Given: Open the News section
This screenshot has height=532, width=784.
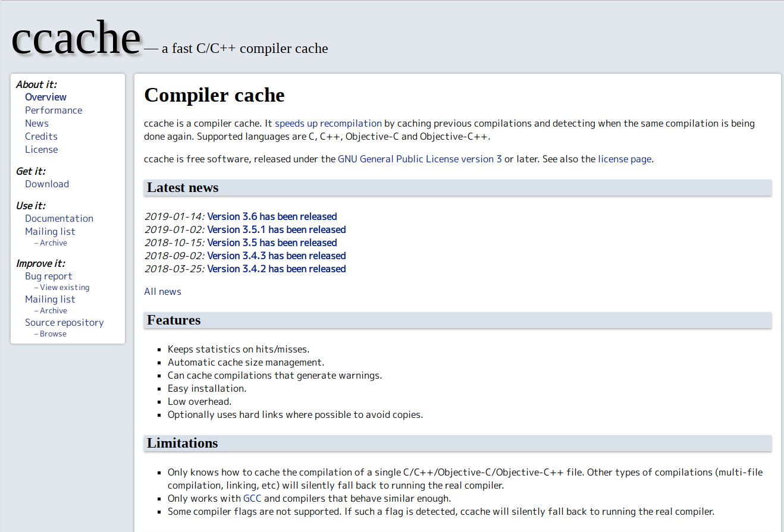Looking at the screenshot, I should 36,123.
